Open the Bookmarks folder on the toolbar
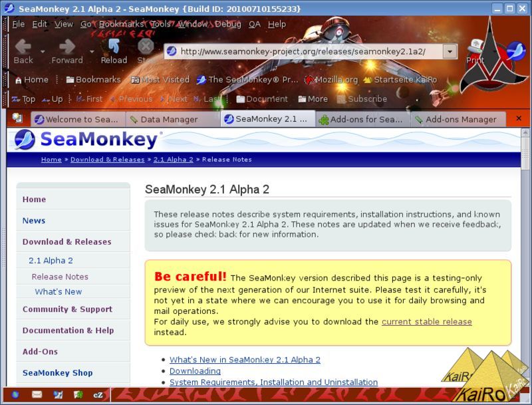The height and width of the screenshot is (405, 532). click(93, 80)
